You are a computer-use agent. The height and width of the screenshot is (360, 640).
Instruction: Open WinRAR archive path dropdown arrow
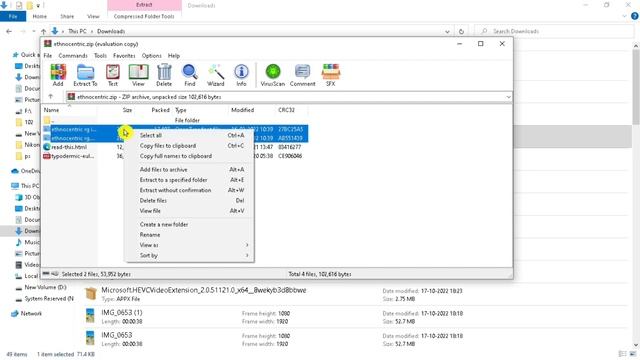tap(508, 97)
